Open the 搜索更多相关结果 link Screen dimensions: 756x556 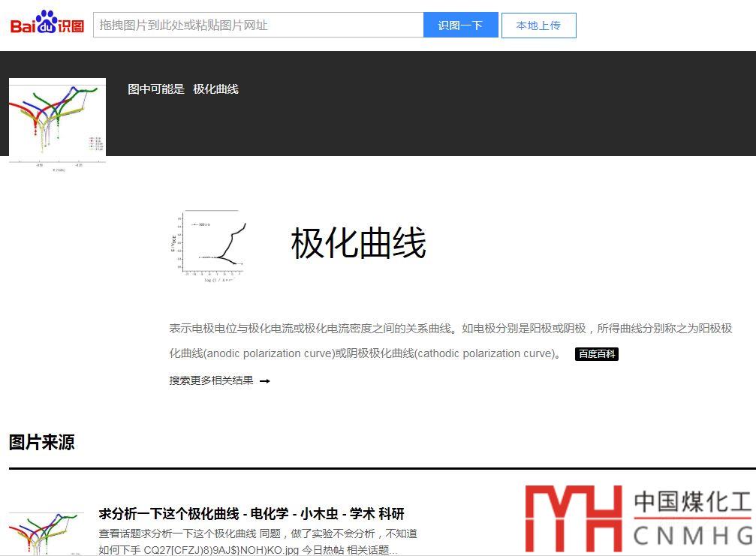(211, 380)
